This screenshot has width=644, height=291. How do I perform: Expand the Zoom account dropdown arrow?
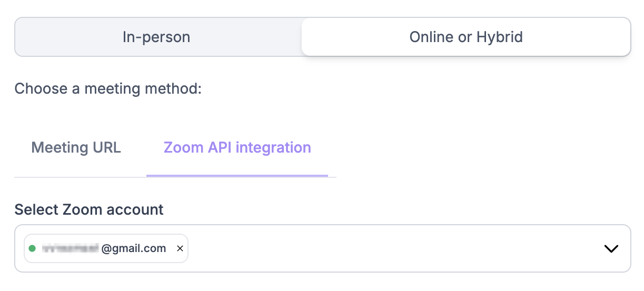click(x=611, y=249)
